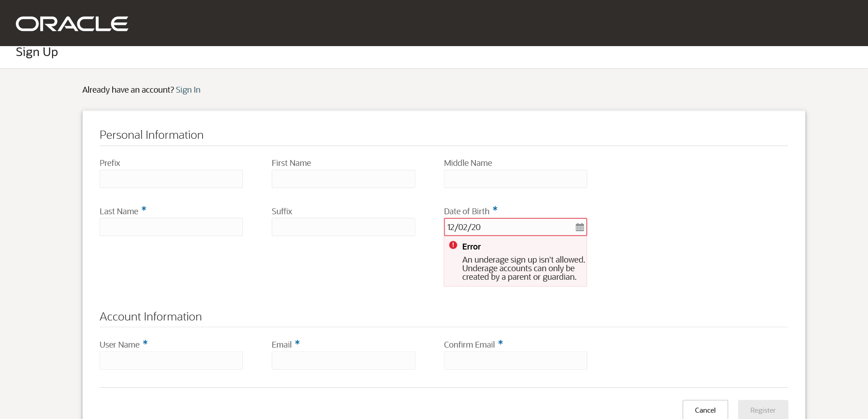This screenshot has width=868, height=419.
Task: Click the bold Error title text
Action: point(471,247)
